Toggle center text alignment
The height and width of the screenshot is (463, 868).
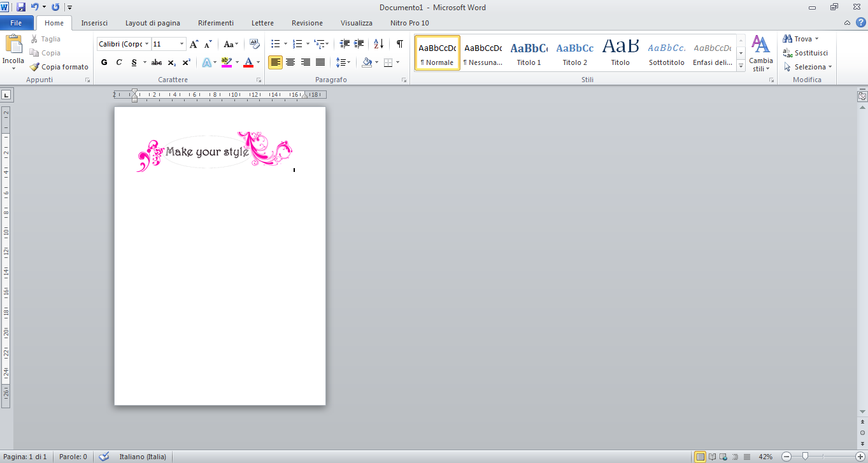[x=290, y=62]
